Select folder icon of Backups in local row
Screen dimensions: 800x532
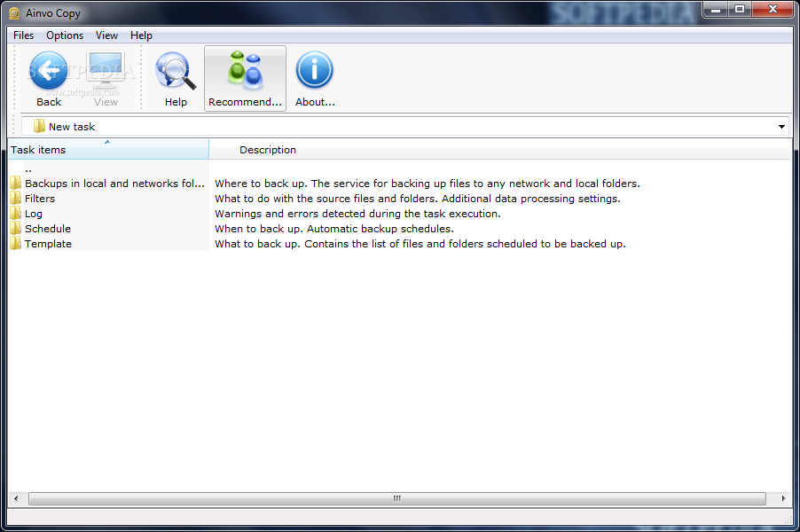click(16, 184)
